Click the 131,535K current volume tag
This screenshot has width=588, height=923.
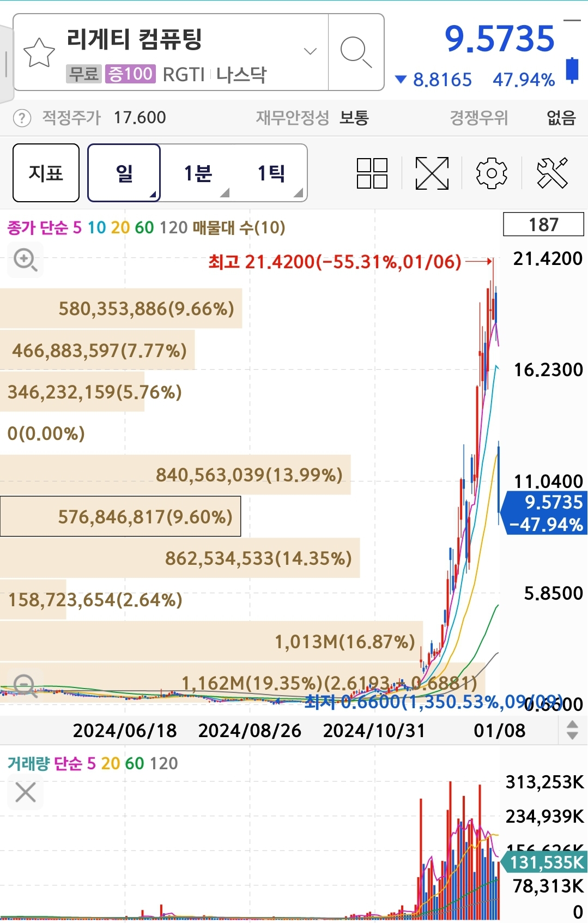[x=543, y=862]
